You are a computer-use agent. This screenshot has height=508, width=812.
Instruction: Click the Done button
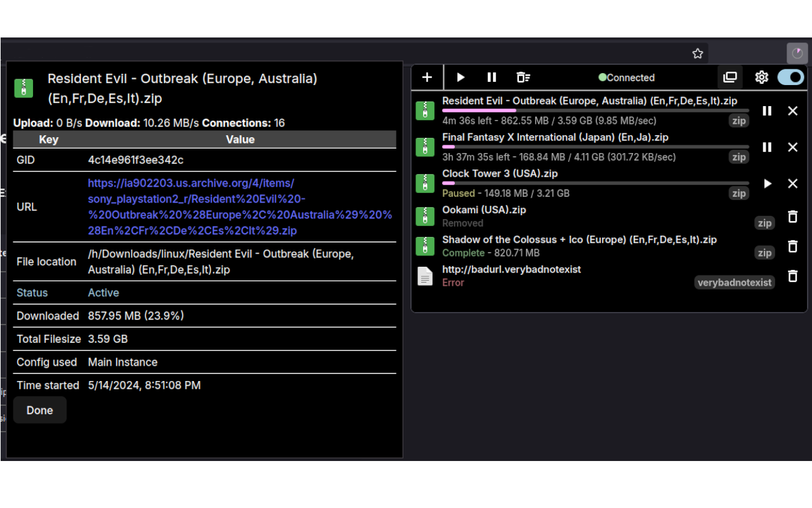[x=39, y=410]
